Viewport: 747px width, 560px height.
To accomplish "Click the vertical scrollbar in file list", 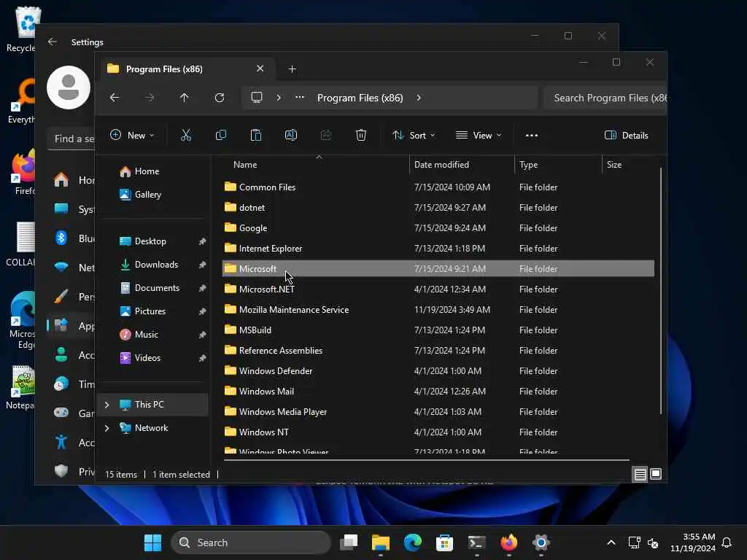I will point(661,290).
